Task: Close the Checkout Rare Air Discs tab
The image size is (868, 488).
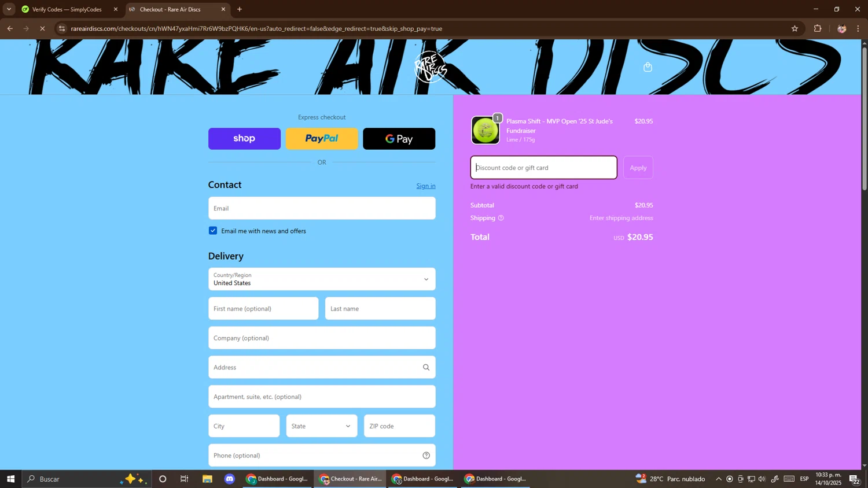Action: pyautogui.click(x=223, y=9)
